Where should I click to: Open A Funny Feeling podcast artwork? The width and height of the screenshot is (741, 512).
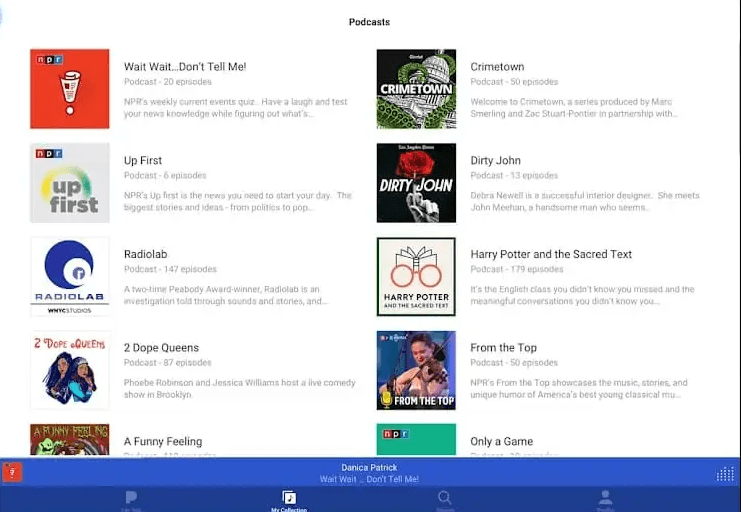pos(70,439)
